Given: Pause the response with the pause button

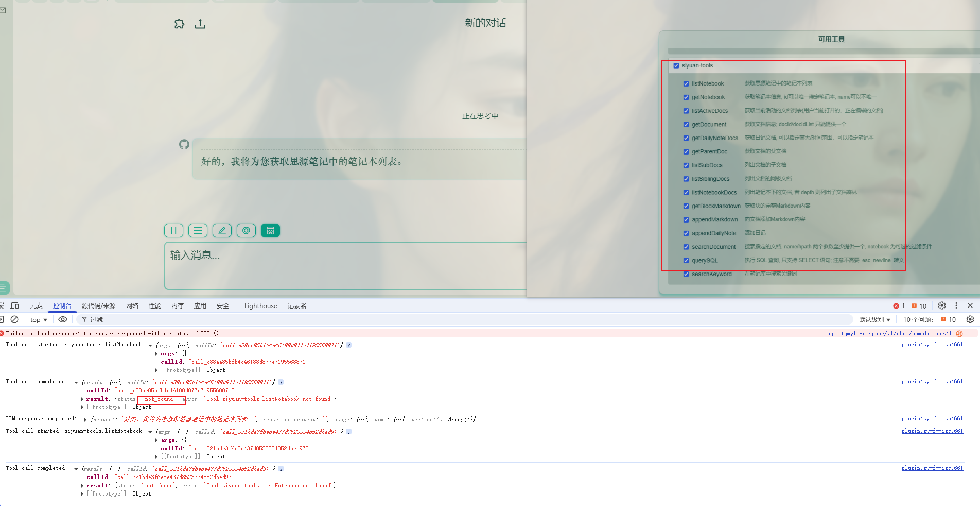Looking at the screenshot, I should click(x=174, y=231).
